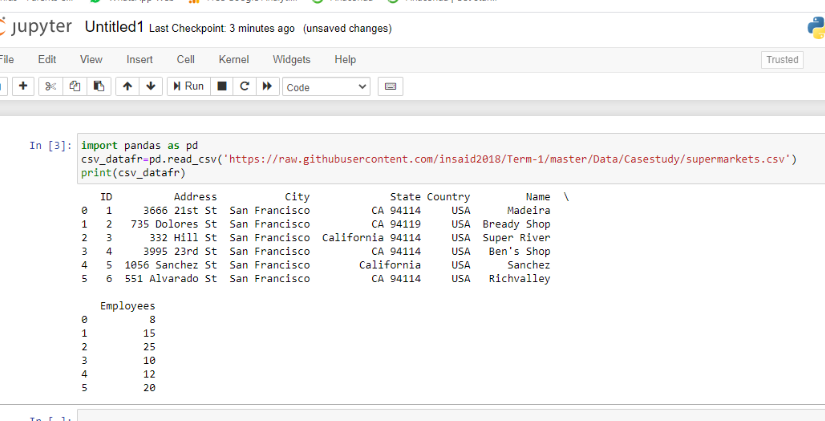Click the Jupyter logo

[36, 27]
